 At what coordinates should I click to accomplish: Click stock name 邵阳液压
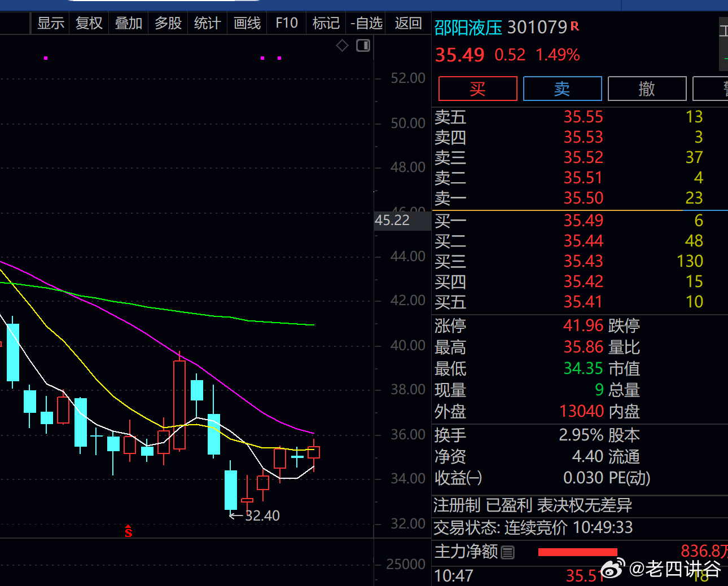(468, 27)
